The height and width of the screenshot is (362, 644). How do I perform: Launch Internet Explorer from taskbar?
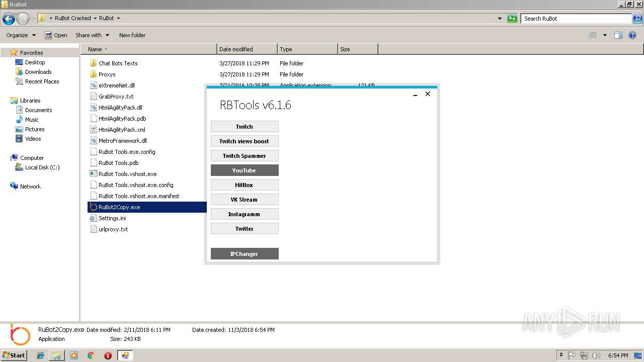(40, 355)
